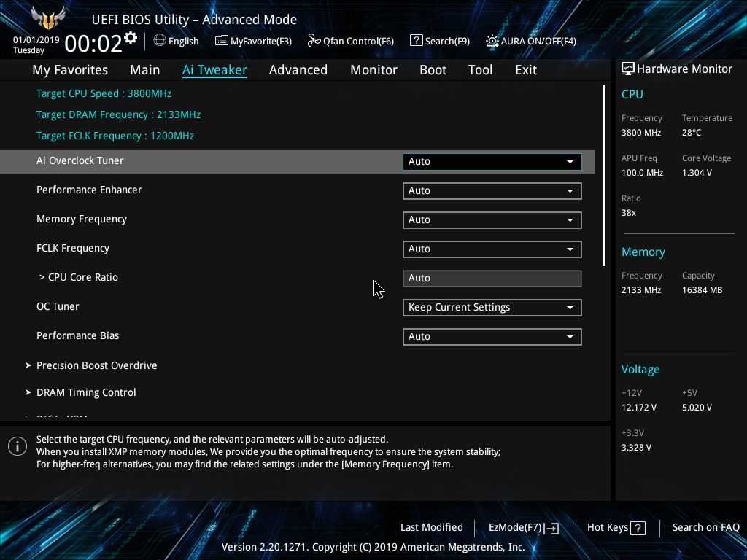Open Qfan Control(F6) fan icon

tap(314, 41)
